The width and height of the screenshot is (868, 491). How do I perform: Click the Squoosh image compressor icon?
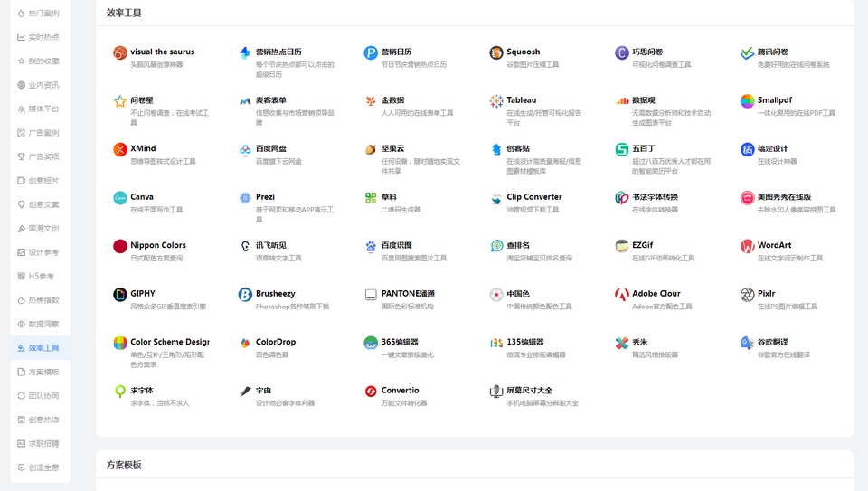pos(496,52)
